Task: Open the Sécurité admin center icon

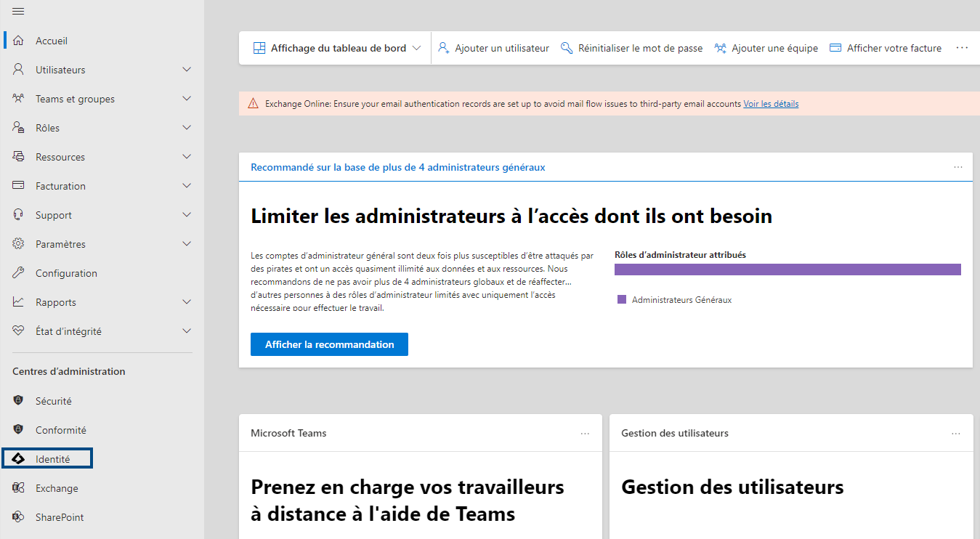Action: coord(19,401)
